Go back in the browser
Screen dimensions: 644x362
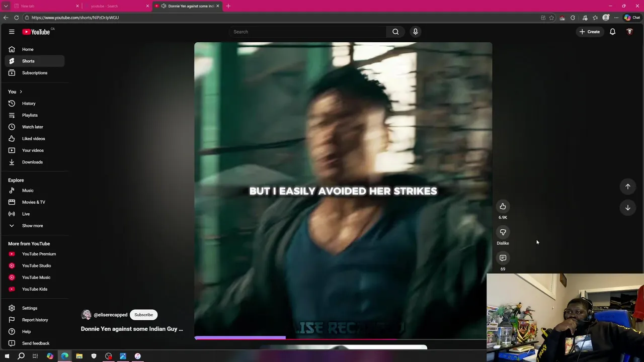6,18
